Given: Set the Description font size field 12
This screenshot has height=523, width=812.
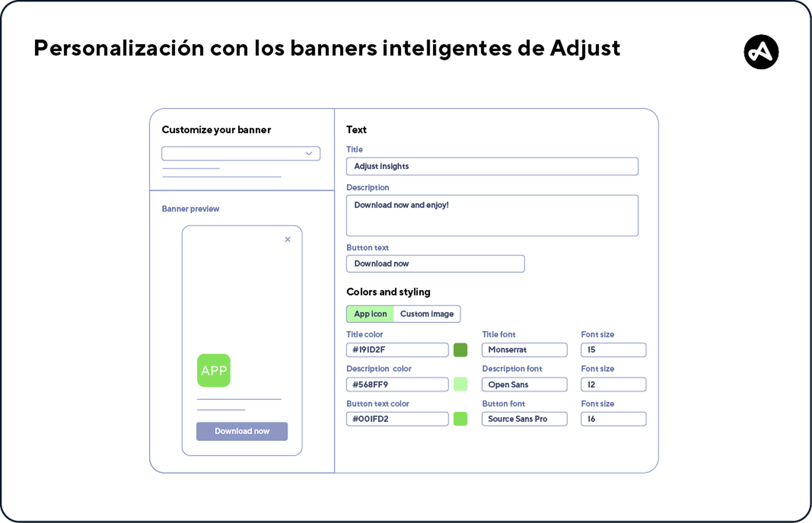Looking at the screenshot, I should pyautogui.click(x=614, y=384).
